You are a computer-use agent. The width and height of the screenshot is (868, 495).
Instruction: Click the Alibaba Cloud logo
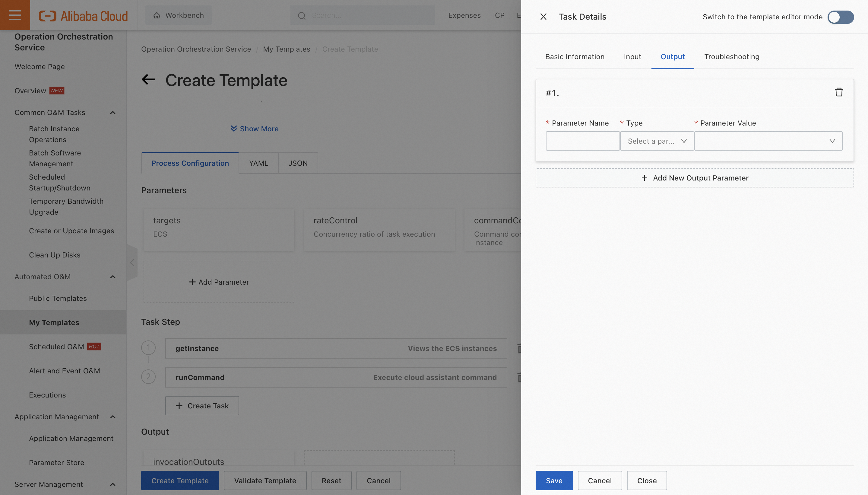tap(83, 16)
